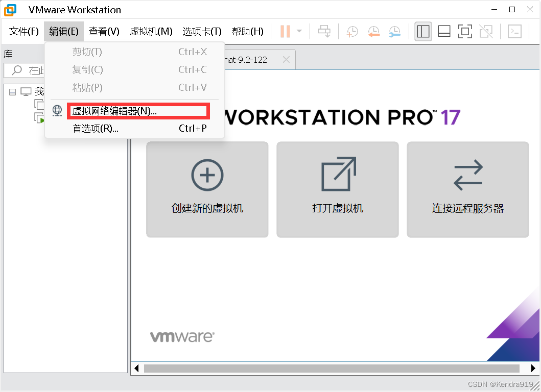Image resolution: width=541 pixels, height=392 pixels.
Task: Minimize the VMware Workstation window
Action: [495, 10]
